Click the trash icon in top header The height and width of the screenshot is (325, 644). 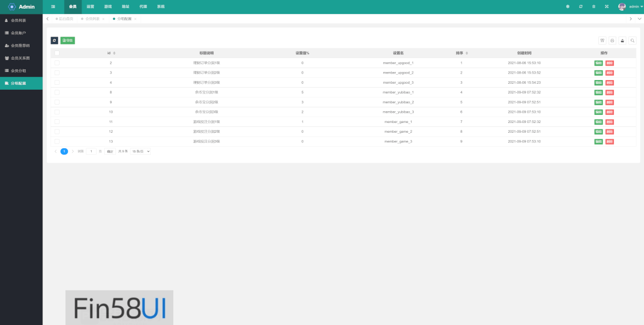pyautogui.click(x=594, y=6)
